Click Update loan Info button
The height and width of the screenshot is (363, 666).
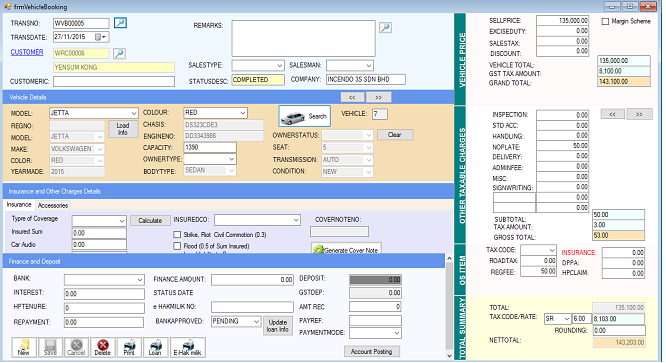tap(278, 326)
